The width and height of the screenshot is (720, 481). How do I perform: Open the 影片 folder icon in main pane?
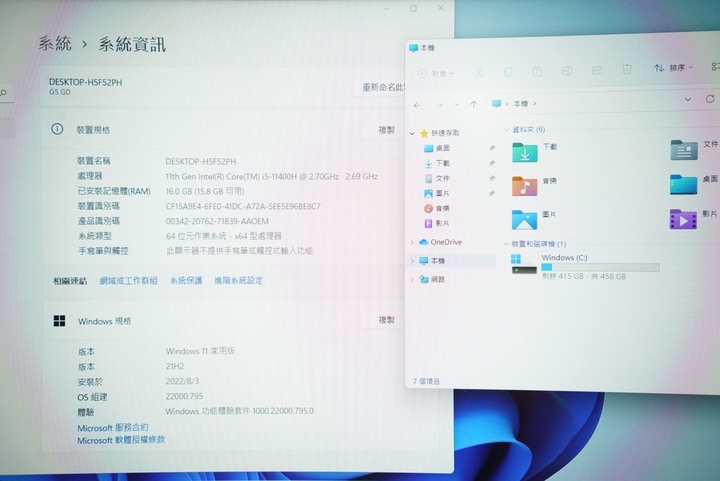tap(683, 219)
